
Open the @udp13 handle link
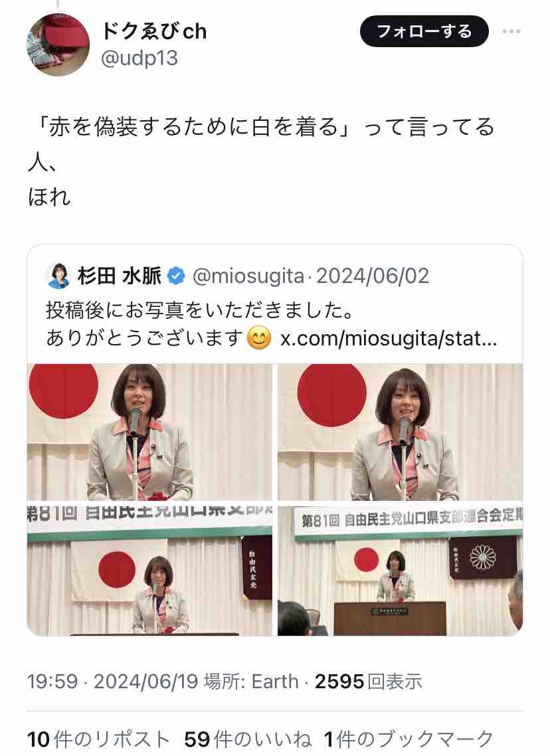pyautogui.click(x=139, y=58)
